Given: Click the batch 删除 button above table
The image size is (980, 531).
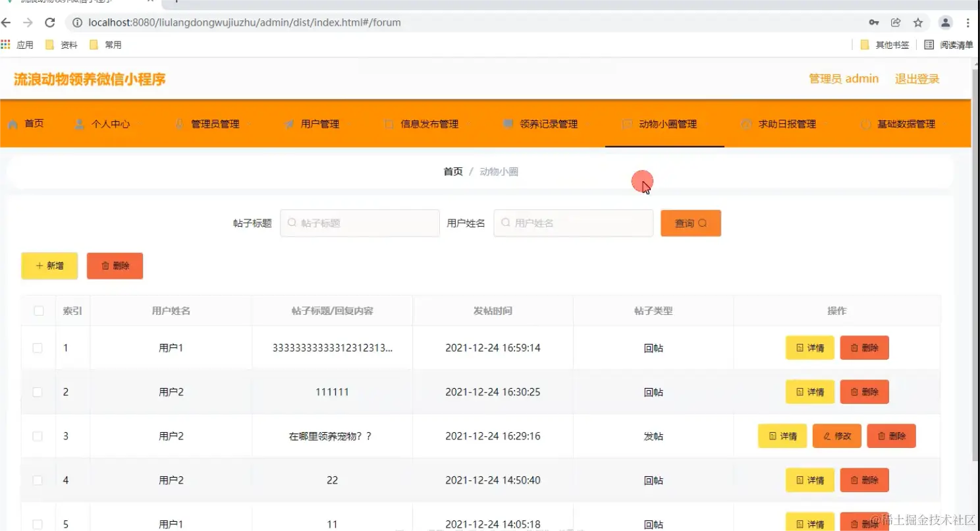Looking at the screenshot, I should pyautogui.click(x=115, y=266).
